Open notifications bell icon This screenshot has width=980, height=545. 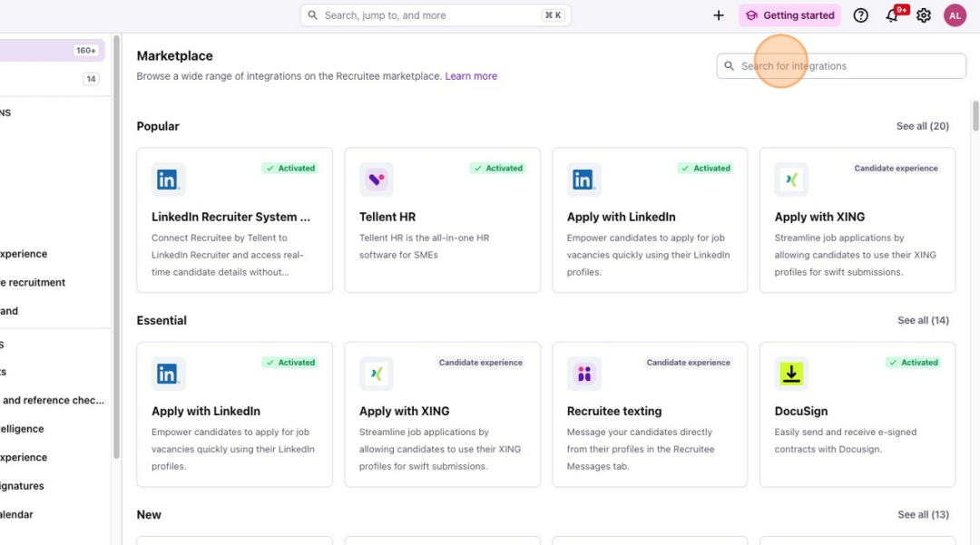(x=893, y=15)
